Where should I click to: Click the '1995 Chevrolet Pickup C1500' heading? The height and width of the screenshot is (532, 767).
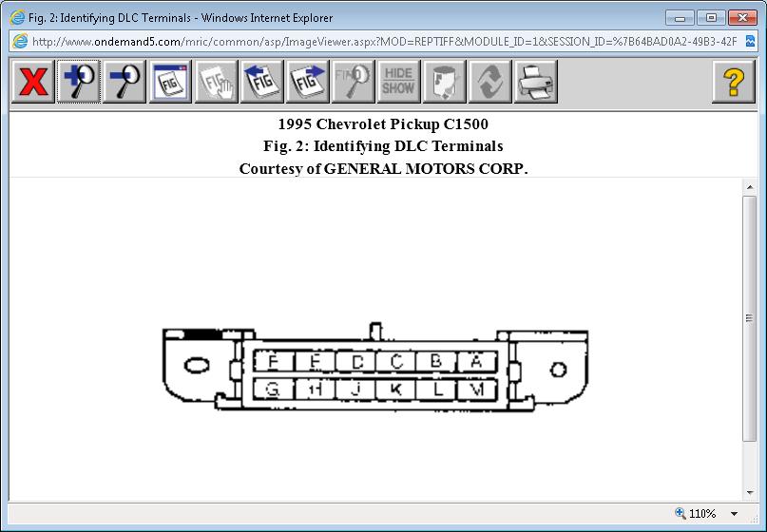[383, 124]
